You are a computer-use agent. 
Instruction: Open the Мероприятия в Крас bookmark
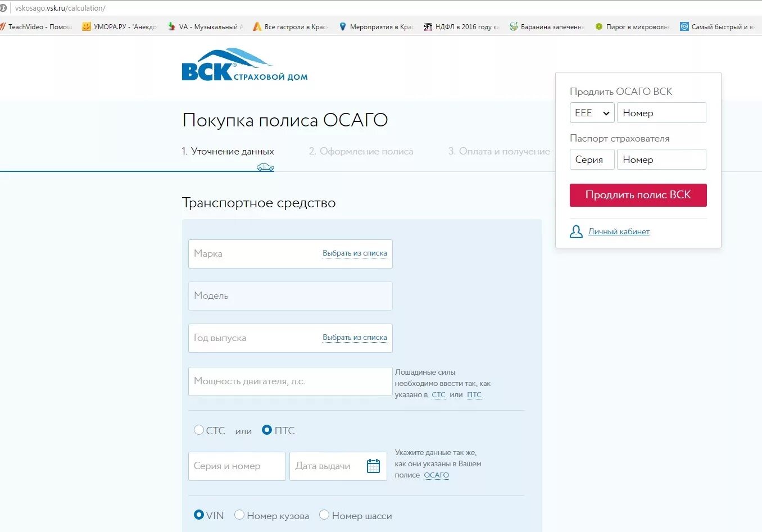(x=376, y=26)
